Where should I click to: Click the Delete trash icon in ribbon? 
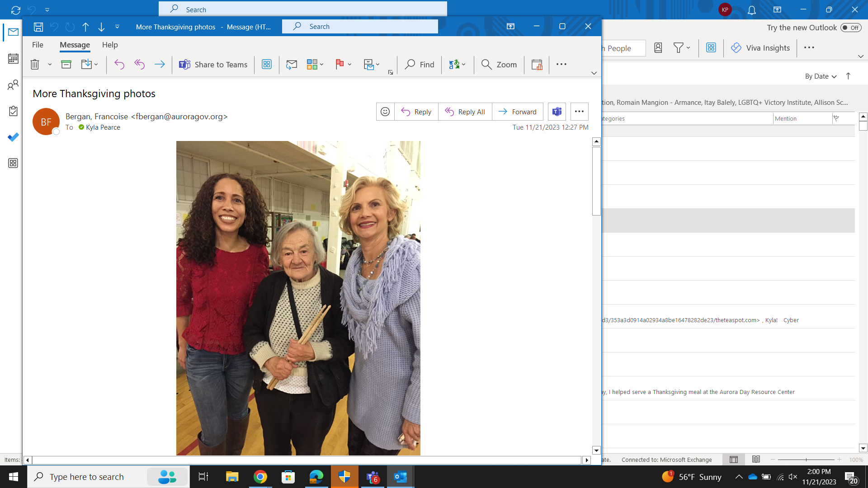click(35, 65)
